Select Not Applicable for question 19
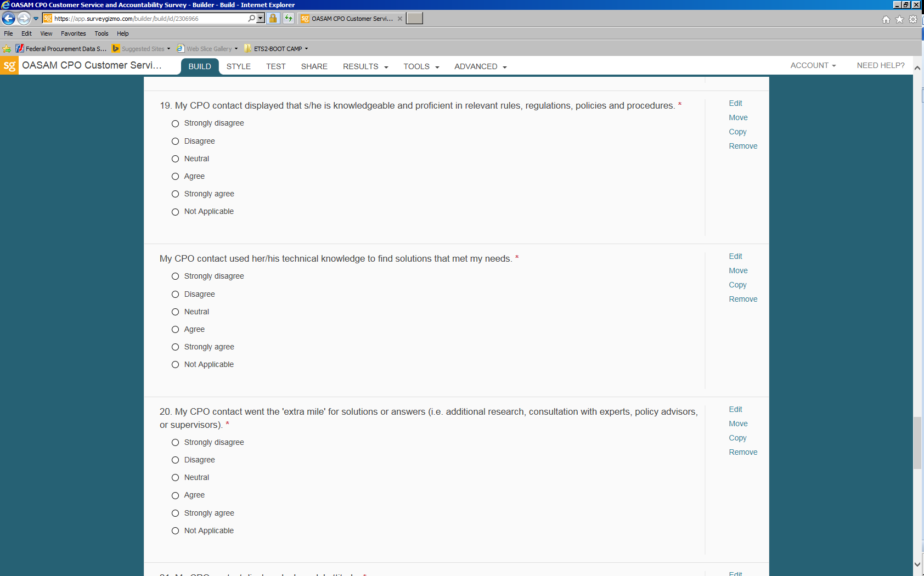This screenshot has width=924, height=576. click(176, 212)
